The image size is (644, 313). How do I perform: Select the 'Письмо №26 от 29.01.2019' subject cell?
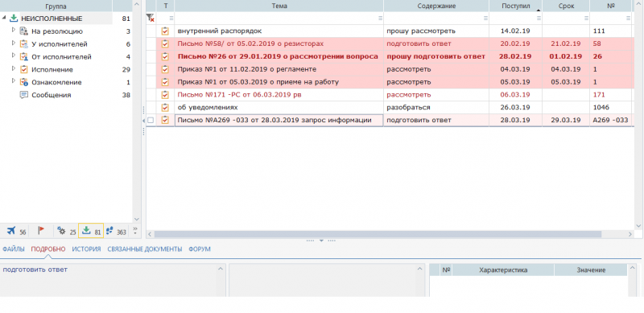pyautogui.click(x=279, y=56)
